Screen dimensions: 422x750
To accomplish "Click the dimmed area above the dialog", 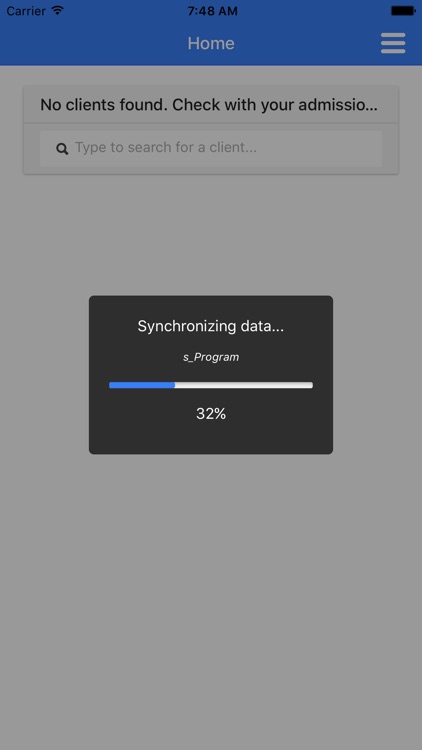I will coord(211,234).
